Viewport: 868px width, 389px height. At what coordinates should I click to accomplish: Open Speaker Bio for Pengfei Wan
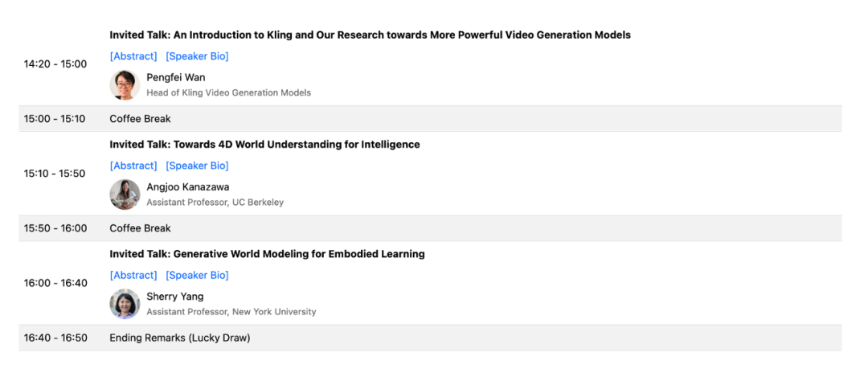[197, 56]
